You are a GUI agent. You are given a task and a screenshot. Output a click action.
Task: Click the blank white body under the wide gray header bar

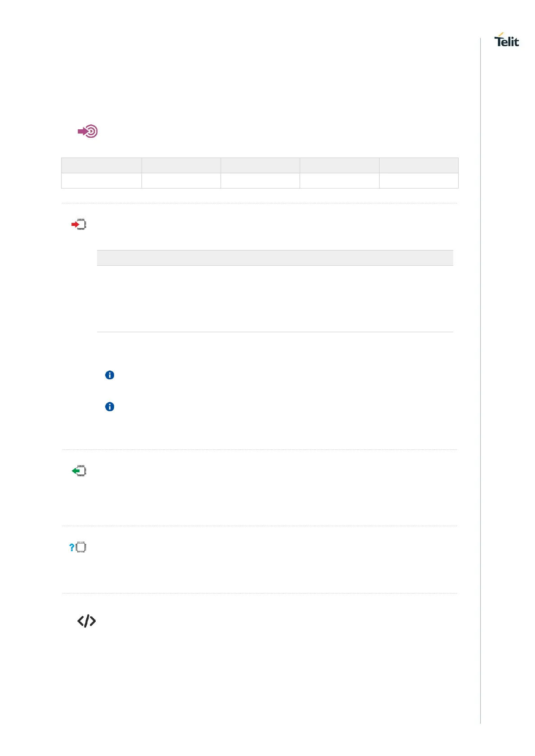tap(275, 299)
